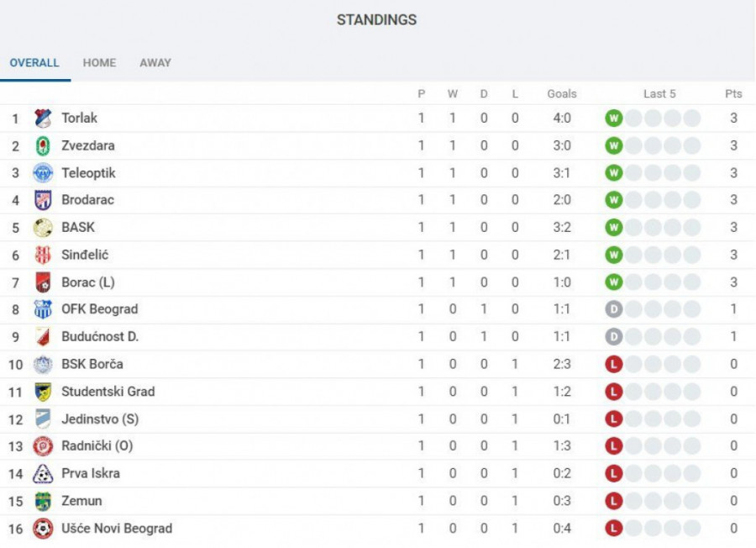Viewport: 756px width, 548px height.
Task: Click BSK Borča's red L result badge
Action: point(614,364)
